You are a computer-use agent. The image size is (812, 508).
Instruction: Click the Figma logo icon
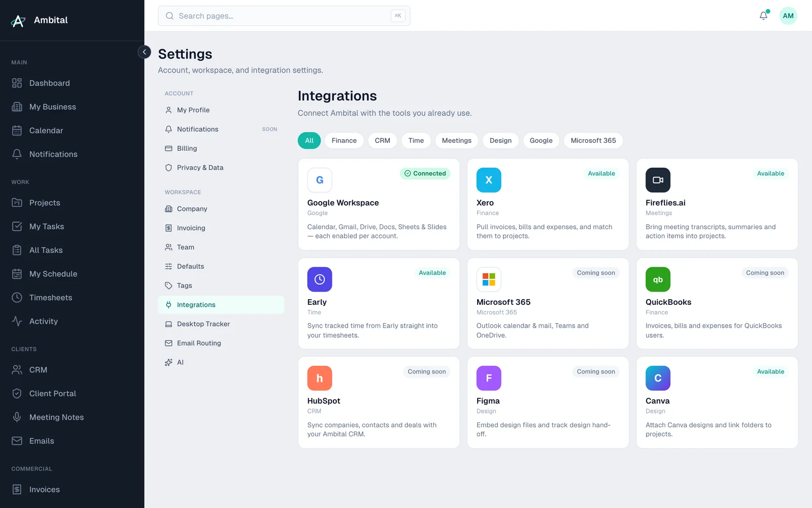point(489,378)
